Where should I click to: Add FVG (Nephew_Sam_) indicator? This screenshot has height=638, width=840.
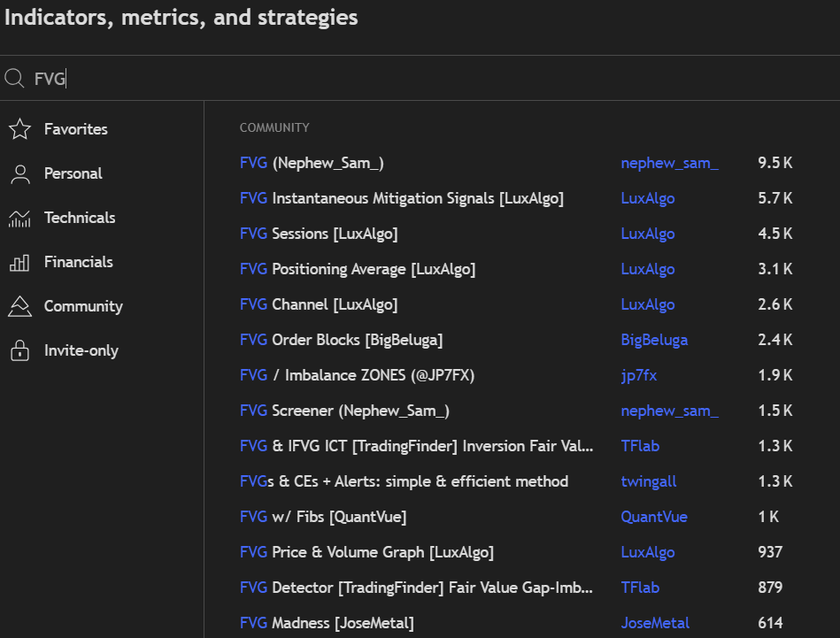(x=312, y=163)
